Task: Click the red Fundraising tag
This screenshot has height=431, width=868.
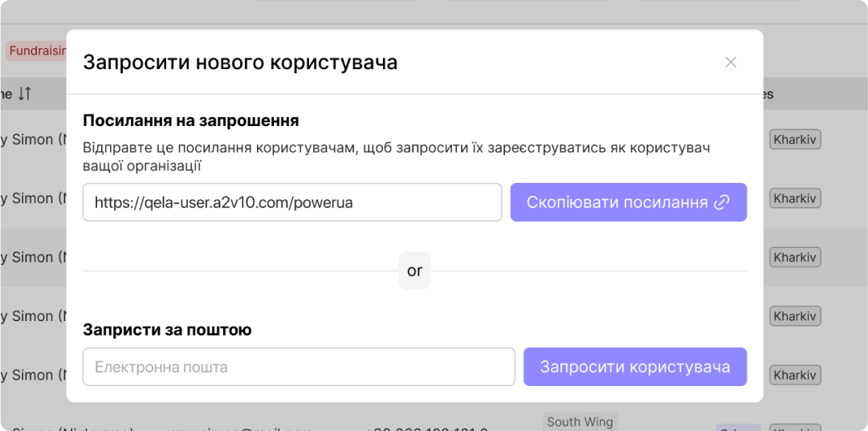Action: coord(36,51)
